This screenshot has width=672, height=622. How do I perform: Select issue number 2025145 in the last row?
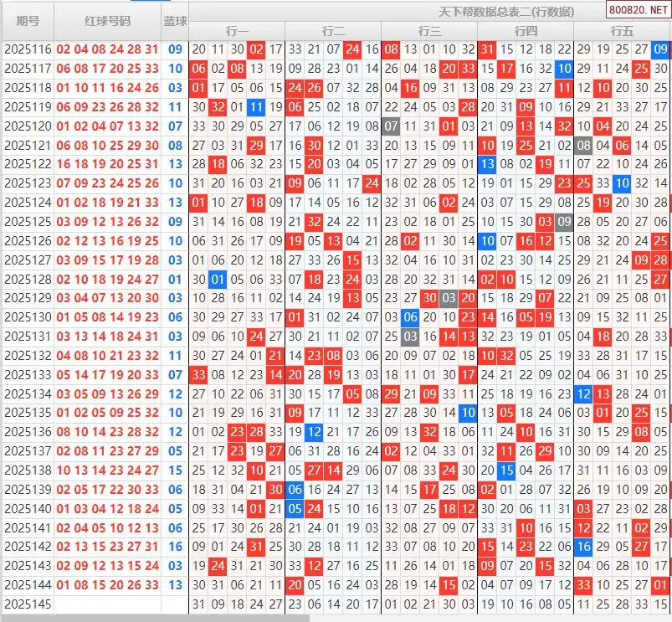(x=28, y=604)
